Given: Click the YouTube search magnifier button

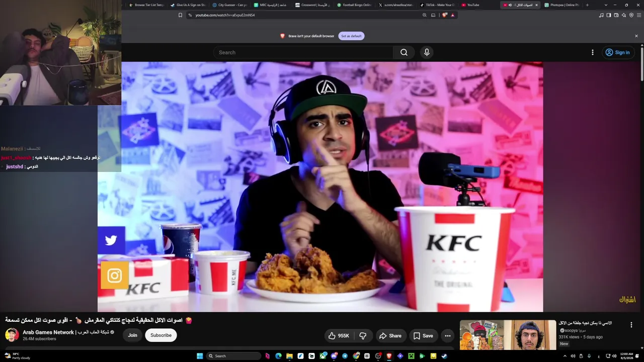Looking at the screenshot, I should [404, 52].
